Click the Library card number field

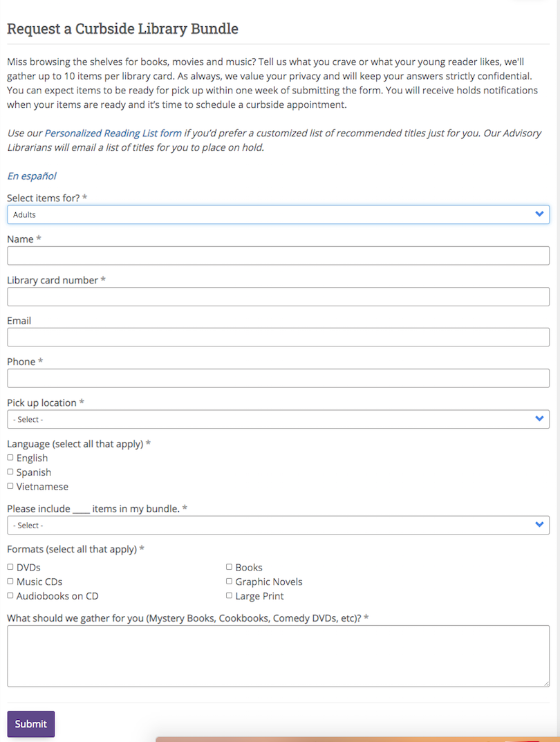coord(278,297)
